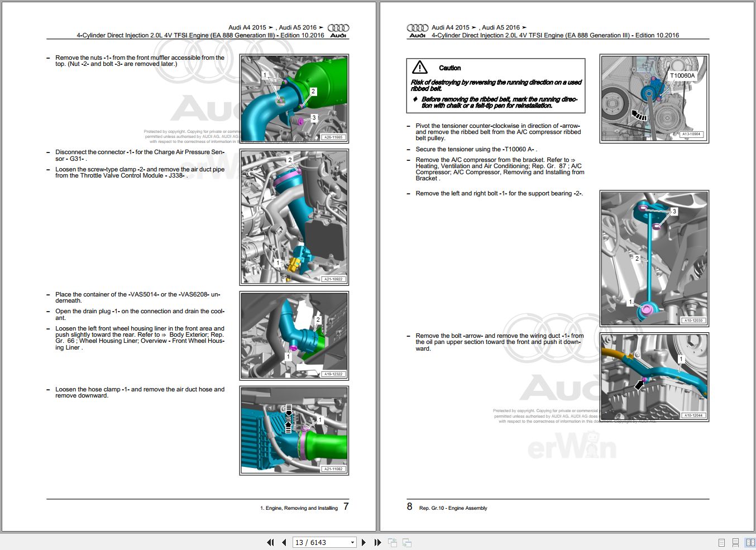The height and width of the screenshot is (550, 756).
Task: Click the step "Remove the left and right bolt -1-"
Action: (499, 194)
